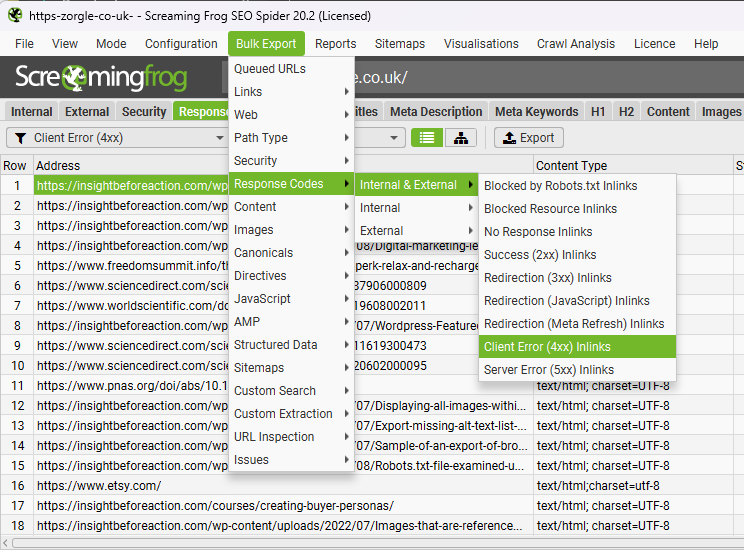Click the horizontal scrollbar at bottom
This screenshot has height=558, width=744.
point(378,543)
